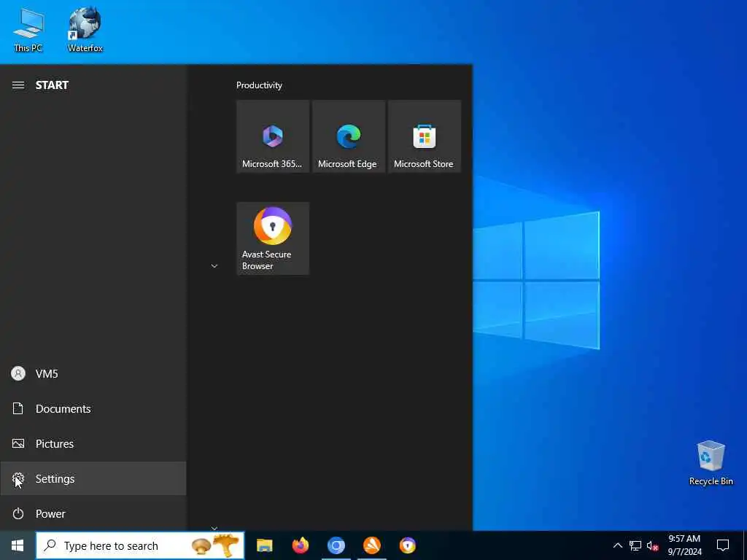Open the Microsoft 365 tile

(x=273, y=136)
